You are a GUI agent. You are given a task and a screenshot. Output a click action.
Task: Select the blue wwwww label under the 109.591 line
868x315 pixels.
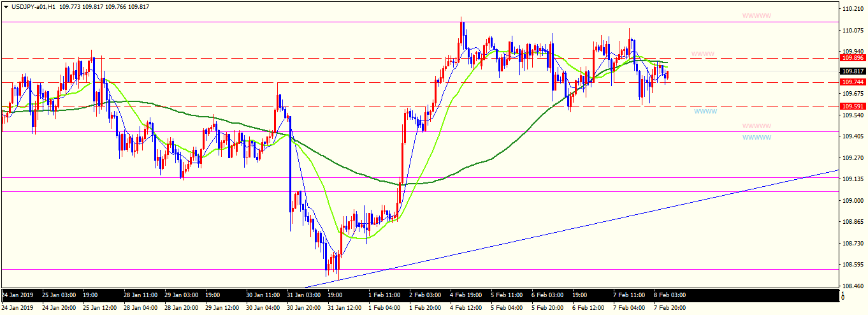(x=705, y=111)
